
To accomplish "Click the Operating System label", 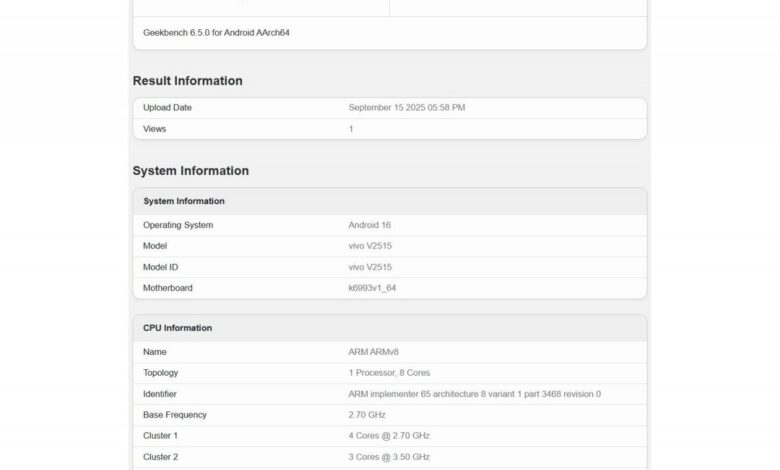I will tap(178, 225).
